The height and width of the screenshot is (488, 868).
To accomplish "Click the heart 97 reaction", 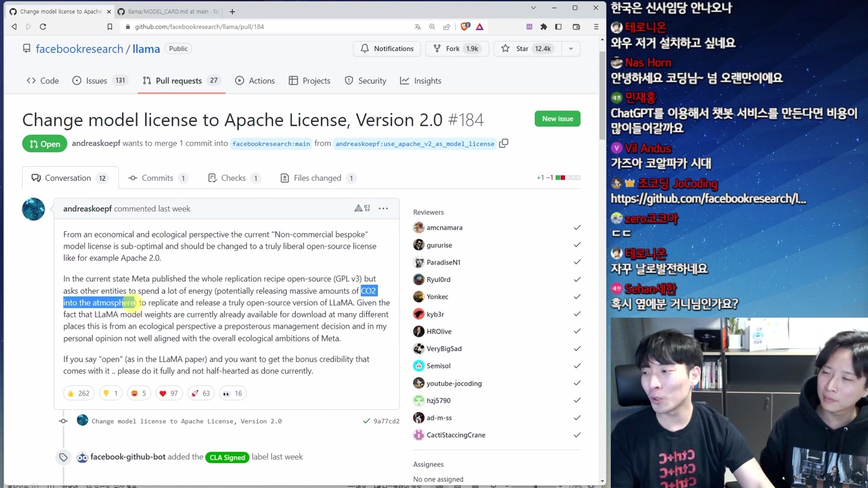I will pyautogui.click(x=169, y=393).
